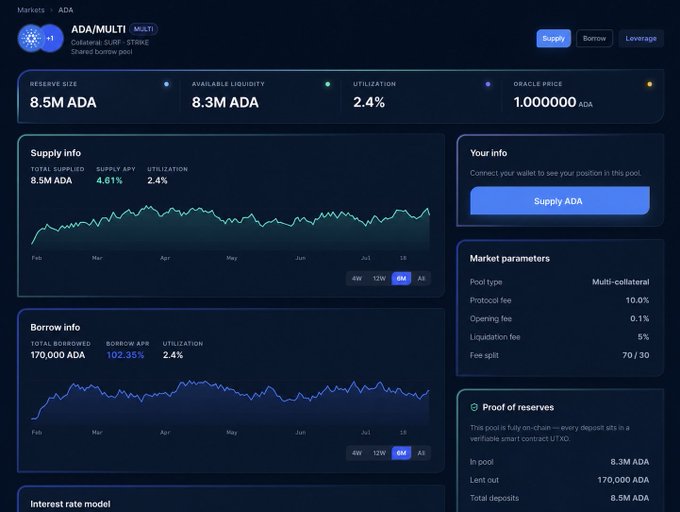The height and width of the screenshot is (512, 680).
Task: Click the purple dot in Utilization card
Action: click(x=488, y=84)
